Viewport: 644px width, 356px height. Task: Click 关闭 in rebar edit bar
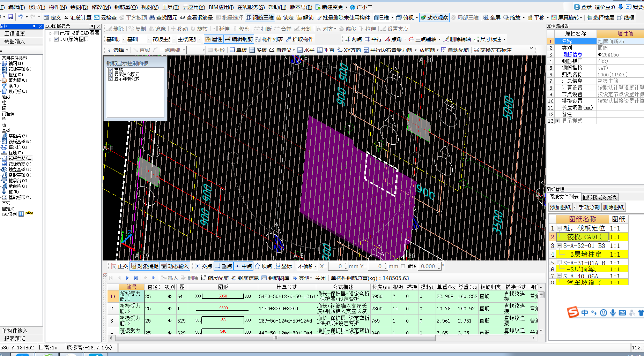click(x=320, y=278)
